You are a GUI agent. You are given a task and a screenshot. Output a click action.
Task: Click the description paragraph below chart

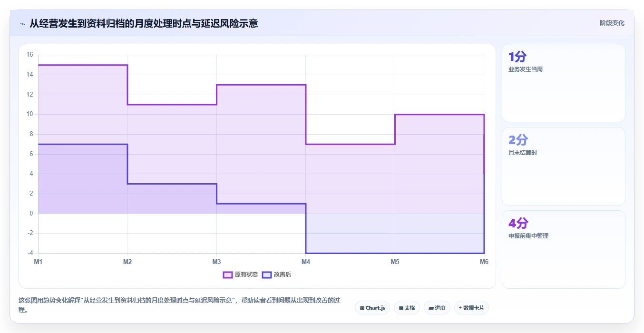click(180, 305)
